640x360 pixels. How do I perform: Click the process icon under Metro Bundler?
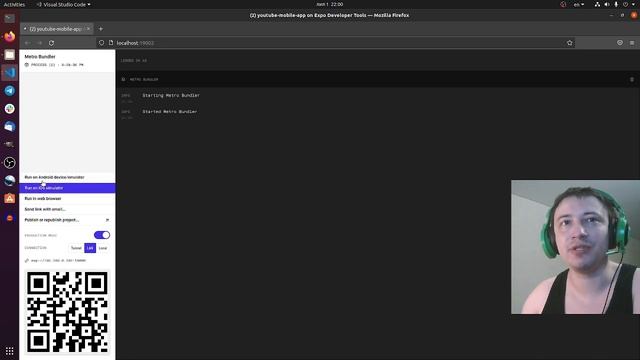pos(27,65)
